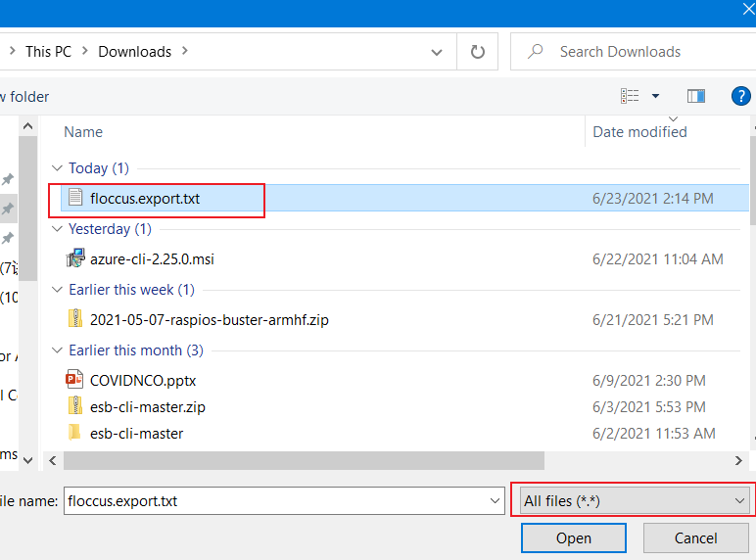The image size is (756, 560).
Task: Click the refresh icon next to the address bar
Action: (477, 52)
